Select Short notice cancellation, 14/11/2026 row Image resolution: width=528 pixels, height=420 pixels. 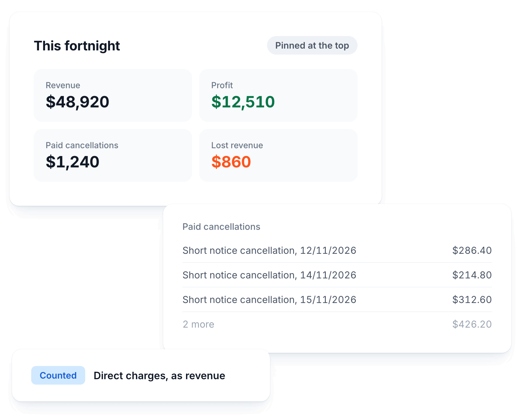(337, 275)
